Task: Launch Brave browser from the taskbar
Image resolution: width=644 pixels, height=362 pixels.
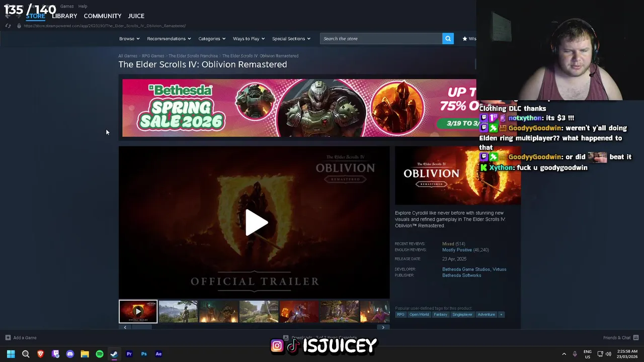Action: point(41,354)
